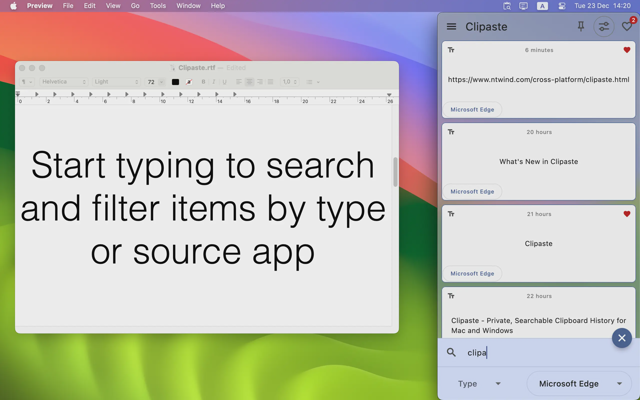Justify text in Clipaste.rtf
This screenshot has height=400, width=640.
tap(270, 82)
